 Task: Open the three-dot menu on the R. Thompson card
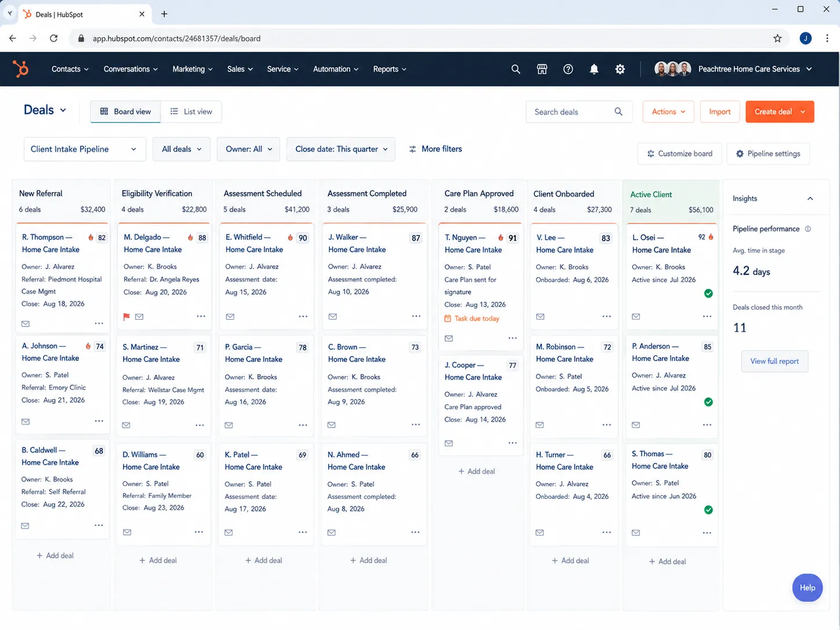pos(99,323)
